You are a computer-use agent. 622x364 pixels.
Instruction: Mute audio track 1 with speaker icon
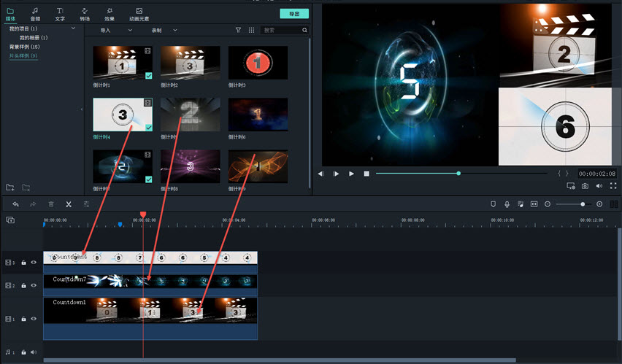coord(34,352)
